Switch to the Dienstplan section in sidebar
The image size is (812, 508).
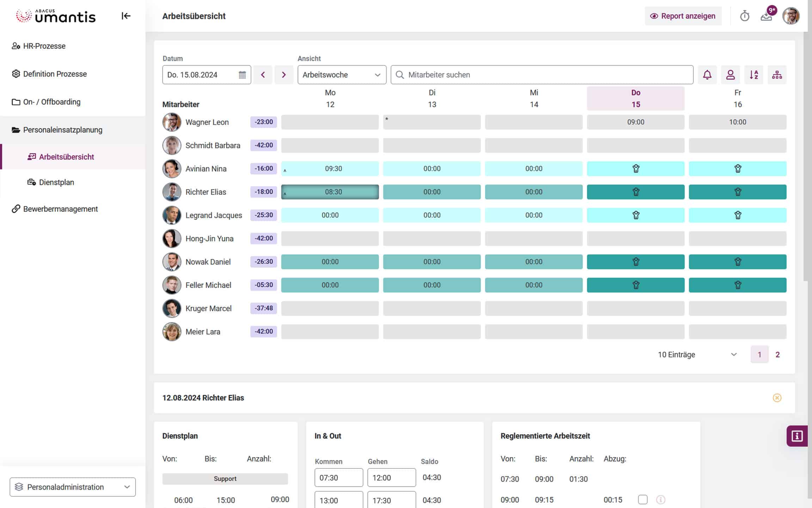click(56, 182)
